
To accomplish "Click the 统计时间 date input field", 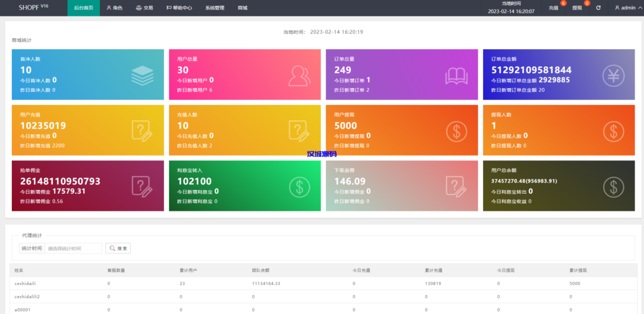I will pos(73,249).
